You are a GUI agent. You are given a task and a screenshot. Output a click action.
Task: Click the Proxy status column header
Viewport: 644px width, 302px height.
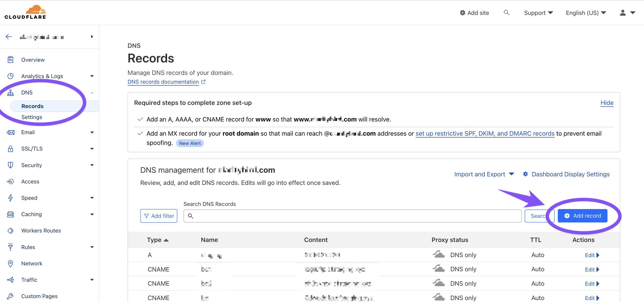[x=450, y=240]
